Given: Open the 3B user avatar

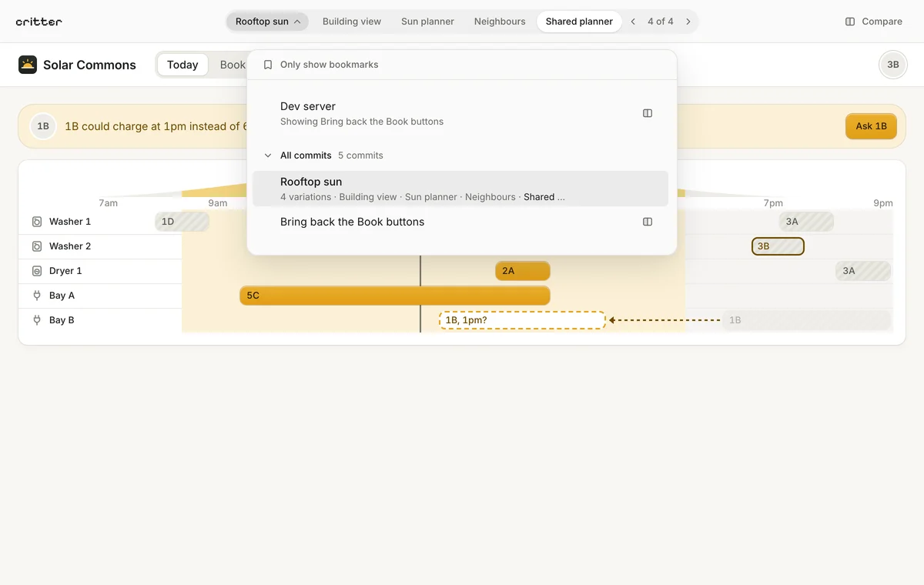Looking at the screenshot, I should [893, 65].
